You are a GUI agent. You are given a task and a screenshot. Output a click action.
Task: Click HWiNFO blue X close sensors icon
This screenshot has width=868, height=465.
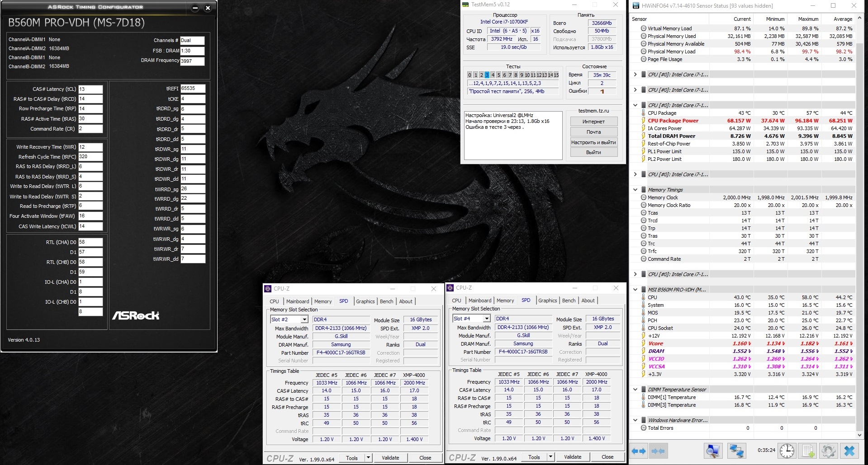pyautogui.click(x=849, y=451)
